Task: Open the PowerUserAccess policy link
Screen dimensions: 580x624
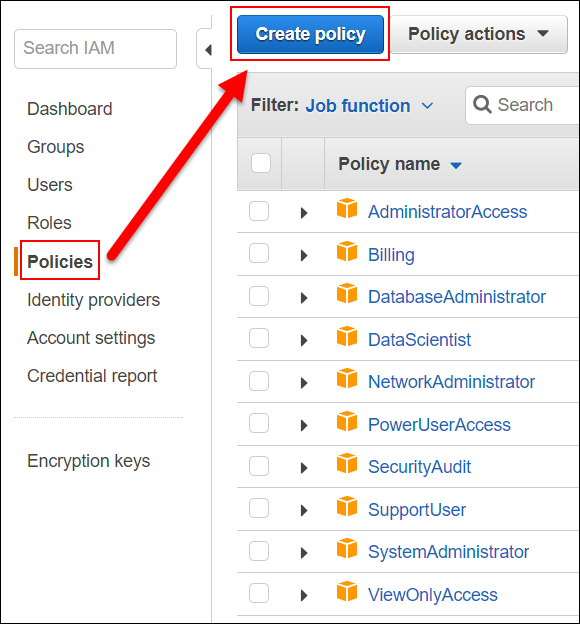Action: point(439,425)
